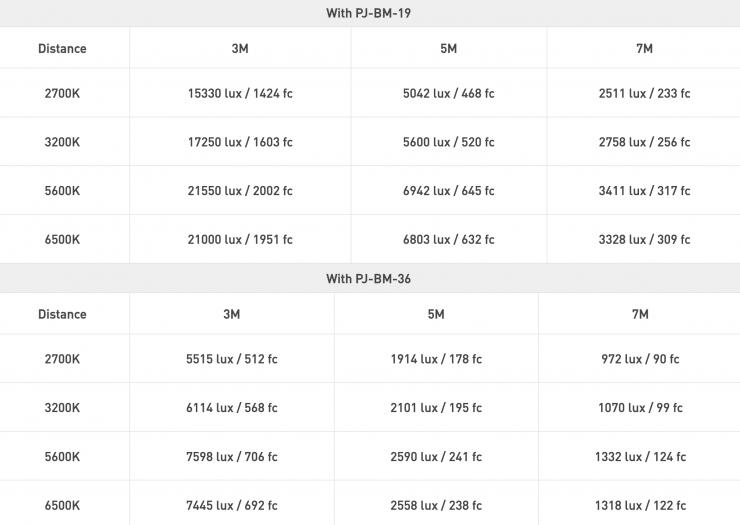Viewport: 740px width, 525px height.
Task: Click the 5600 lux / 520 fc value
Action: (448, 142)
